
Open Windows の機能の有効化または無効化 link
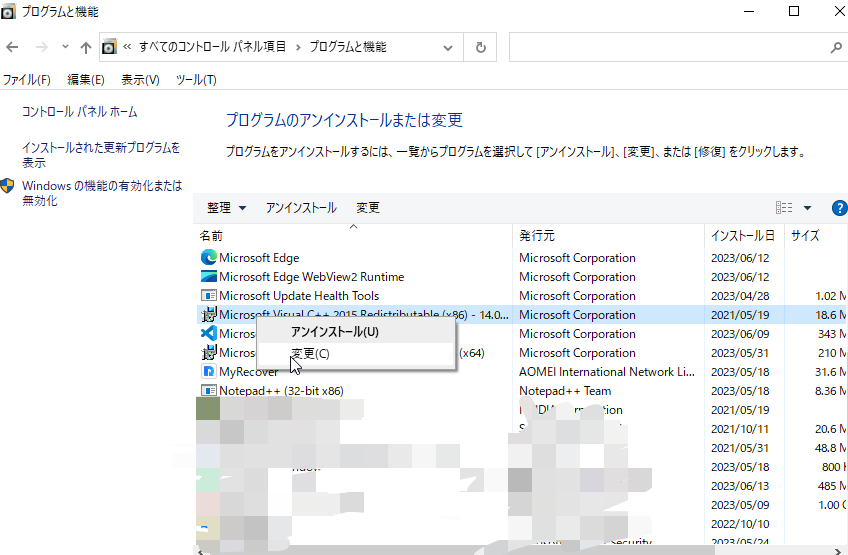[102, 193]
